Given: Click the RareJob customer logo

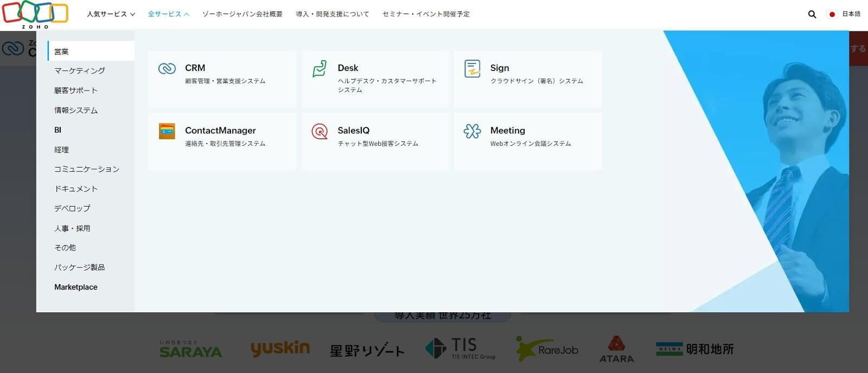Looking at the screenshot, I should (x=547, y=349).
